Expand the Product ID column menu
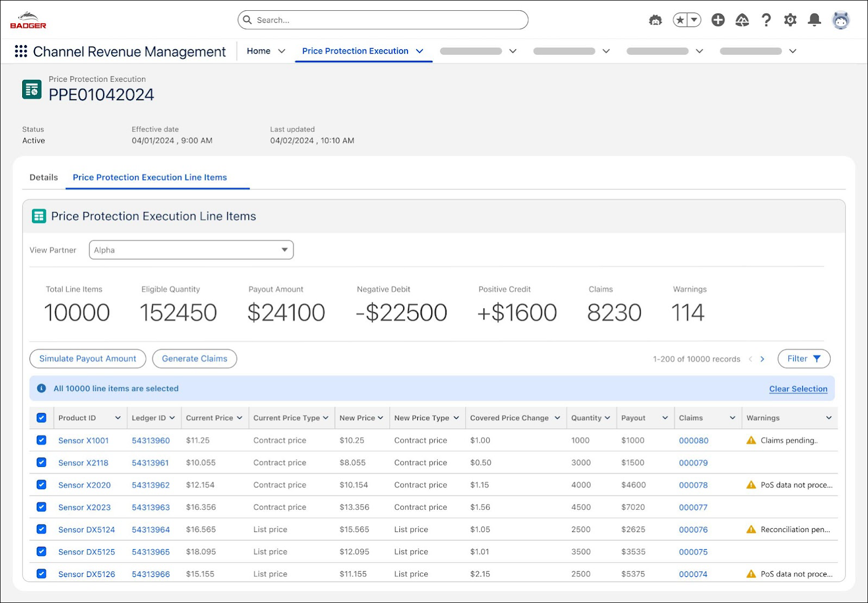Viewport: 868px width, 603px height. pyautogui.click(x=118, y=418)
